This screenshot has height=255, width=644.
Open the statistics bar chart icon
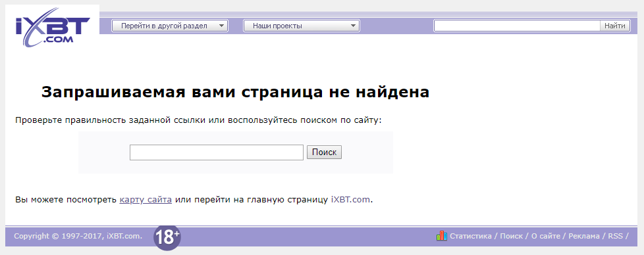442,236
